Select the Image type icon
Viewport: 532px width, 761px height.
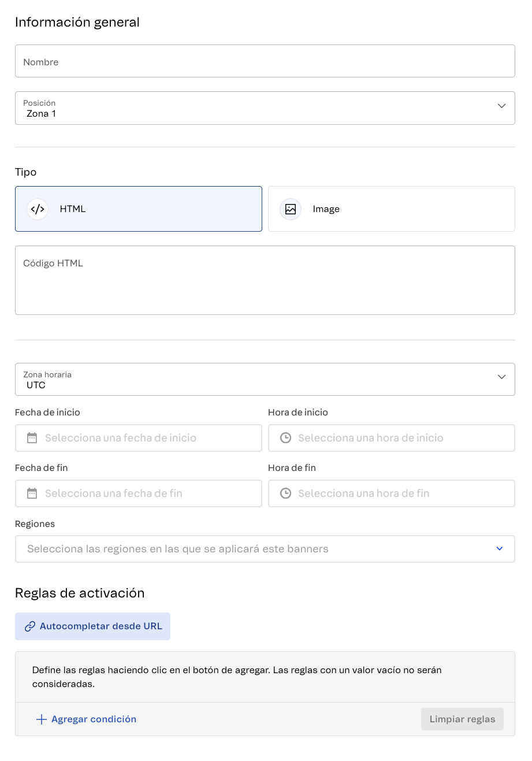click(x=290, y=209)
